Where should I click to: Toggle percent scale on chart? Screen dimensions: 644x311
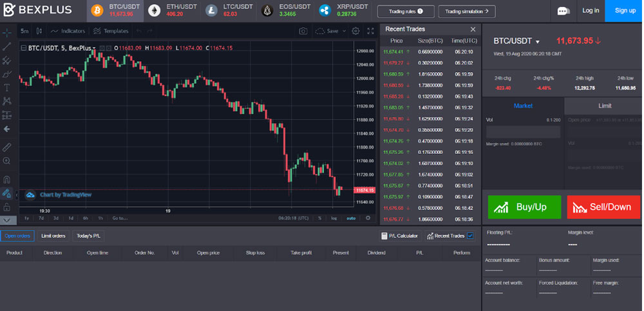pyautogui.click(x=319, y=218)
